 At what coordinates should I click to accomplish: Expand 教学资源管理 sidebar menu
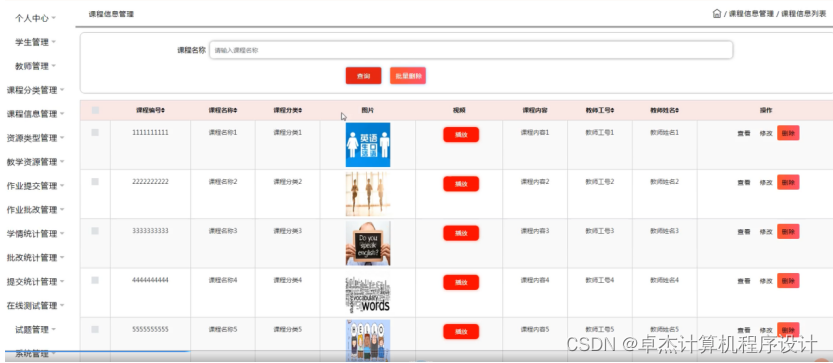tap(35, 162)
